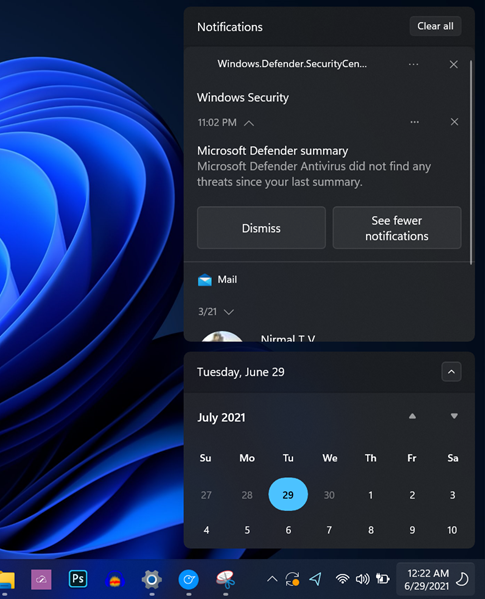Image resolution: width=485 pixels, height=599 pixels.
Task: Click the sync status tray icon
Action: (293, 579)
